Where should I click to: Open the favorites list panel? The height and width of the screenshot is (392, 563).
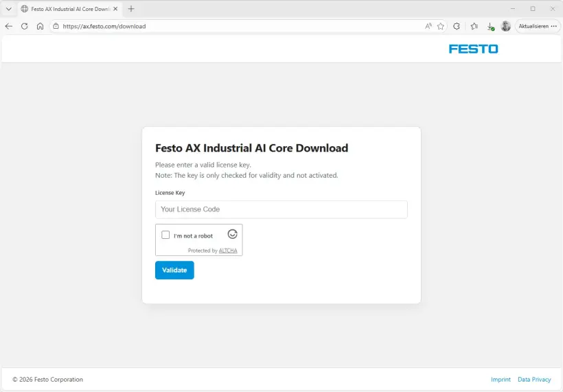click(474, 26)
